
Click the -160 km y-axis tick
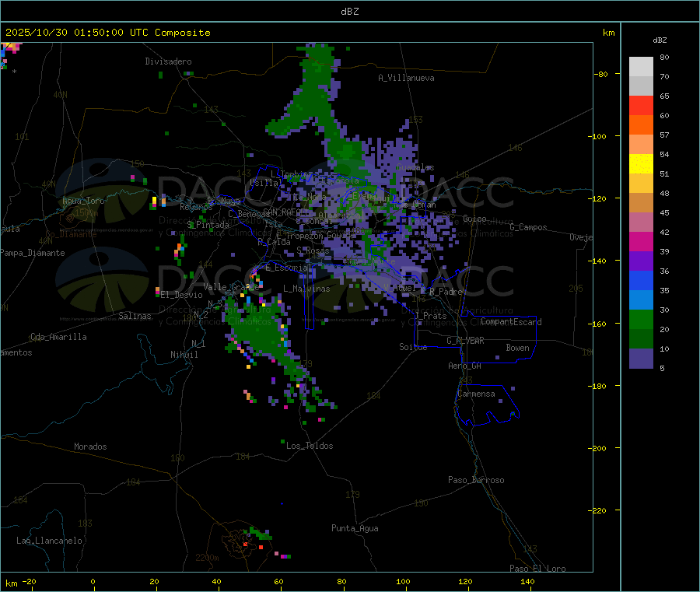coord(597,324)
